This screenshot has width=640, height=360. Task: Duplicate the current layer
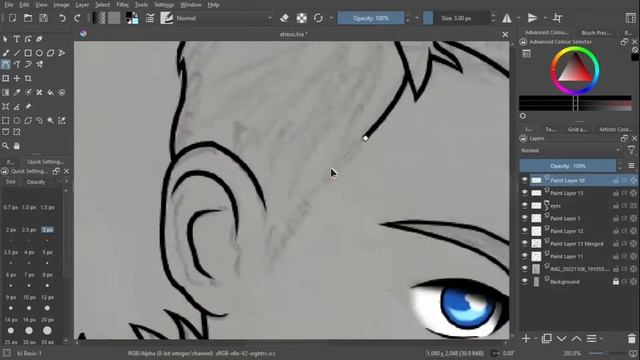pos(547,339)
